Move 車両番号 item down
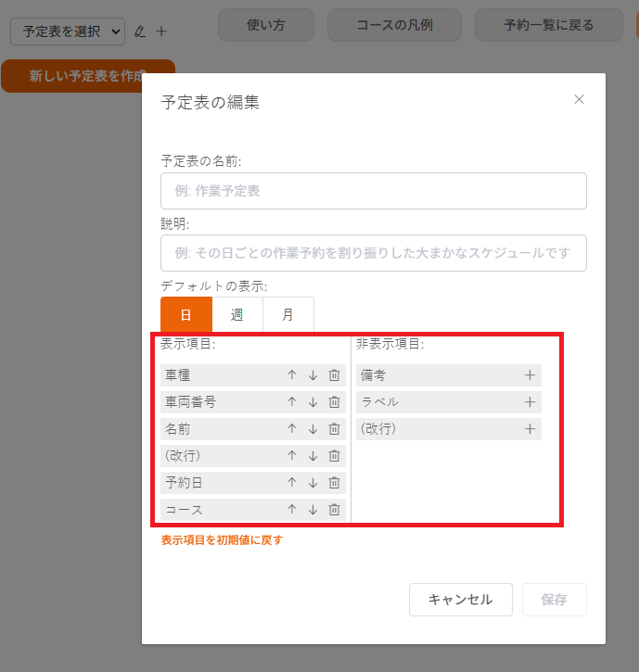 coord(313,402)
